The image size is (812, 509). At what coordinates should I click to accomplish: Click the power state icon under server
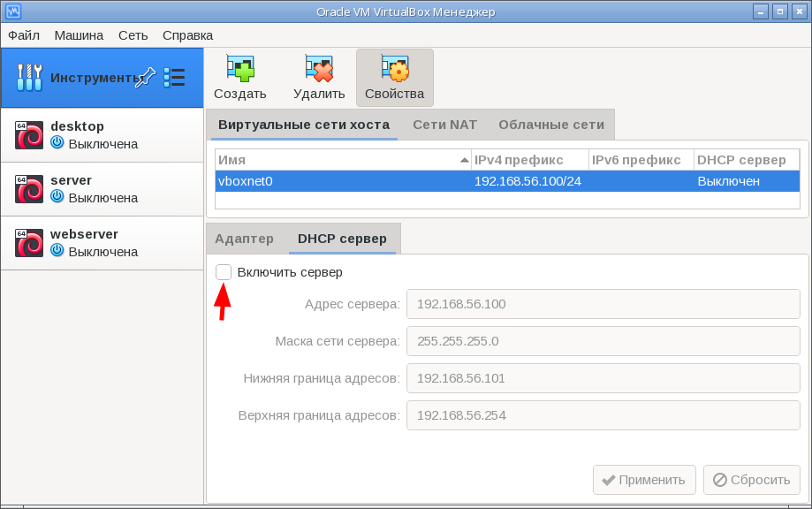(57, 197)
